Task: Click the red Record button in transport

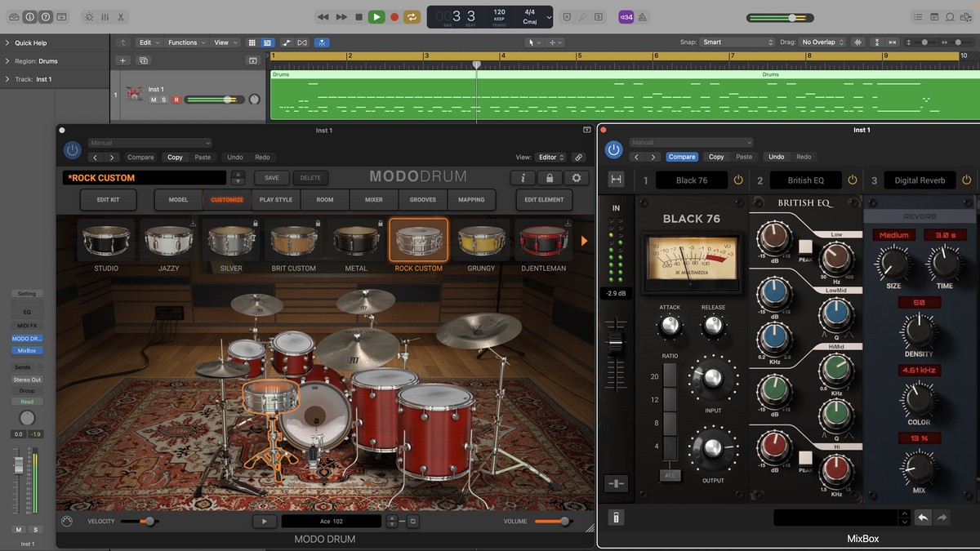Action: [x=394, y=16]
